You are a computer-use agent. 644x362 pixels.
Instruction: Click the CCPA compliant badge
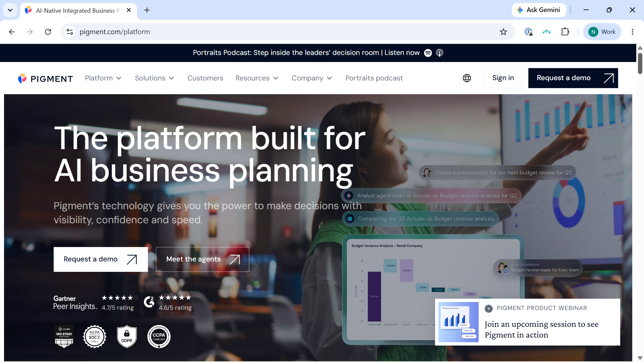[x=159, y=337]
